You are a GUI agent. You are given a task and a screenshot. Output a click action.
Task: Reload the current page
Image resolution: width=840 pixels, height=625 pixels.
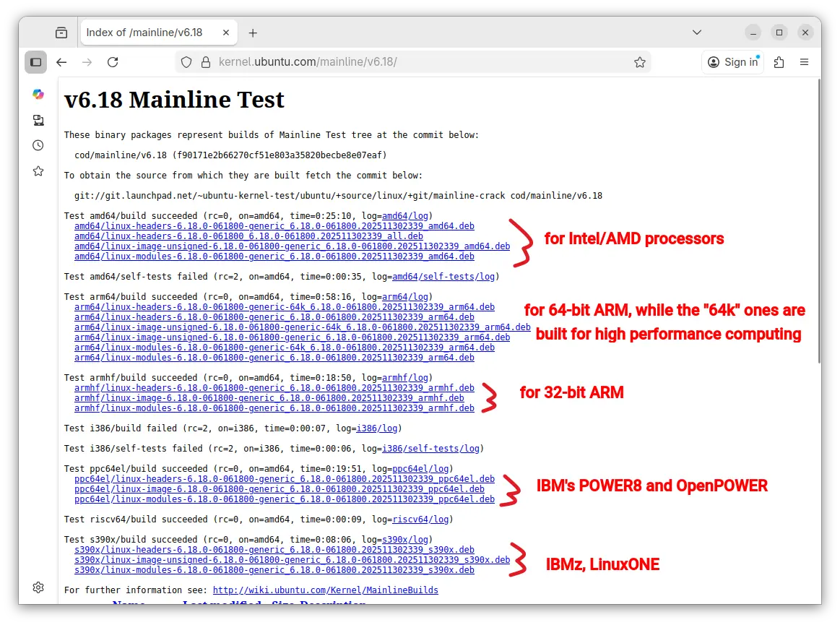(x=113, y=62)
